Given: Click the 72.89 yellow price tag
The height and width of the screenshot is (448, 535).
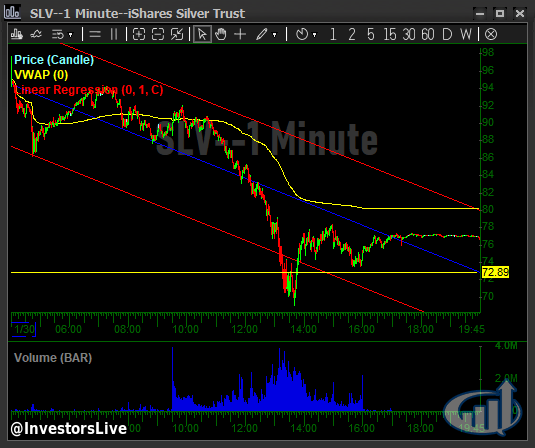Looking at the screenshot, I should 495,272.
